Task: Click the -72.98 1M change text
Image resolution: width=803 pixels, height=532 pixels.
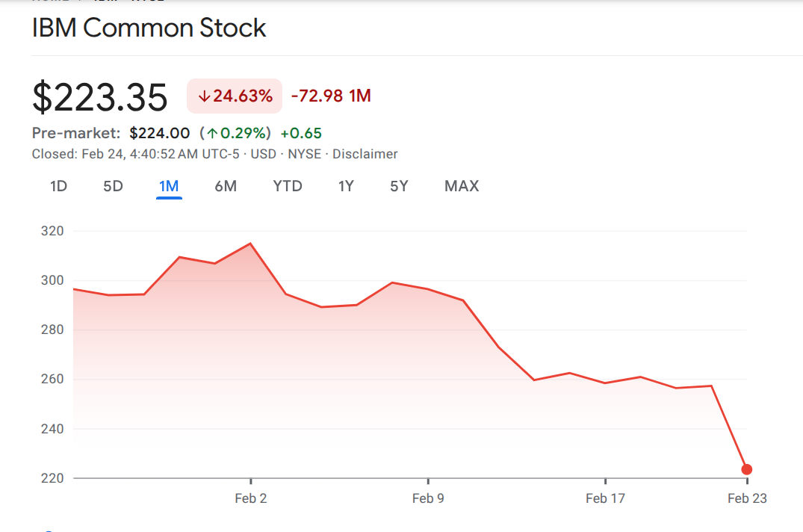Action: coord(331,96)
